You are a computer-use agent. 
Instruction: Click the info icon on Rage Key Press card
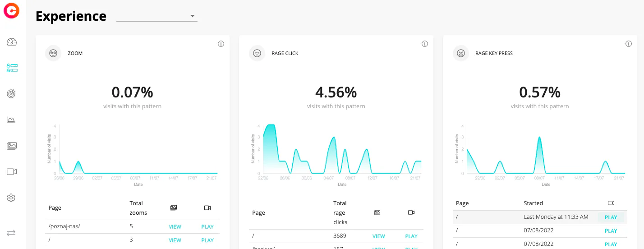[629, 44]
